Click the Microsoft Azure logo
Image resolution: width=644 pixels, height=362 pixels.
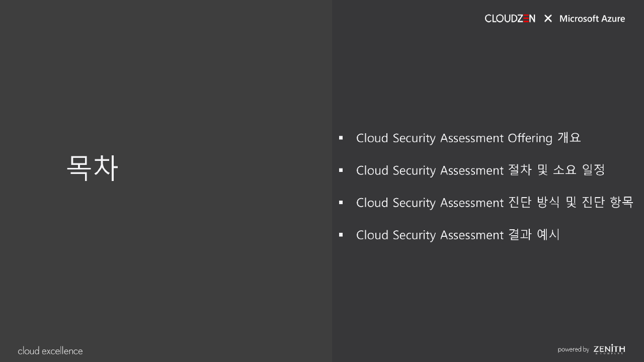click(592, 19)
